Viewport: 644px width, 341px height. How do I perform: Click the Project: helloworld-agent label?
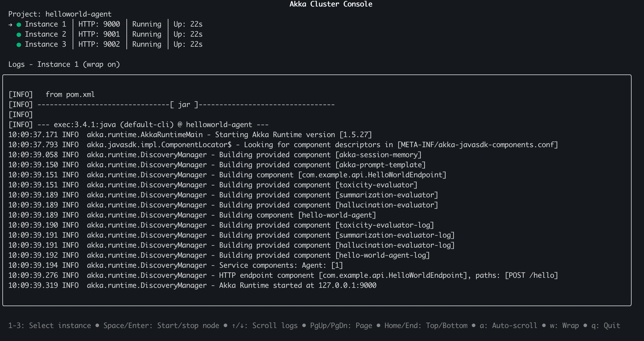tap(60, 14)
